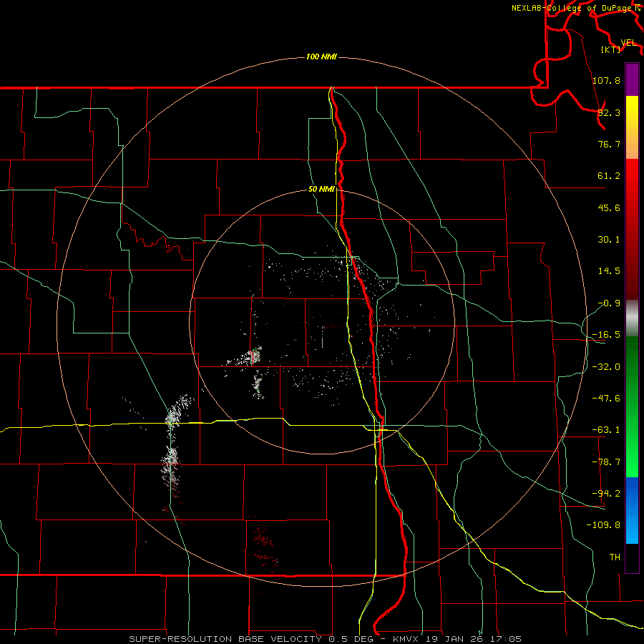Click the -16.5 velocity scale value

coord(606,335)
